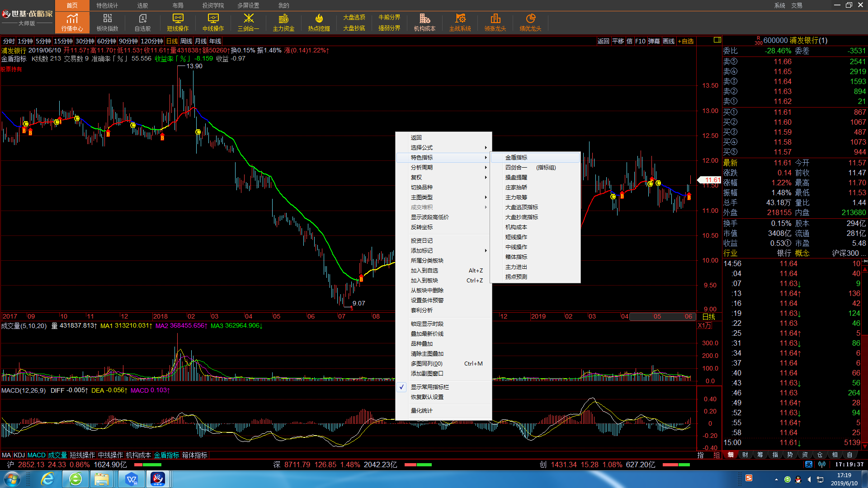Expand the 分析周期 submenu
This screenshot has width=868, height=488.
[443, 168]
